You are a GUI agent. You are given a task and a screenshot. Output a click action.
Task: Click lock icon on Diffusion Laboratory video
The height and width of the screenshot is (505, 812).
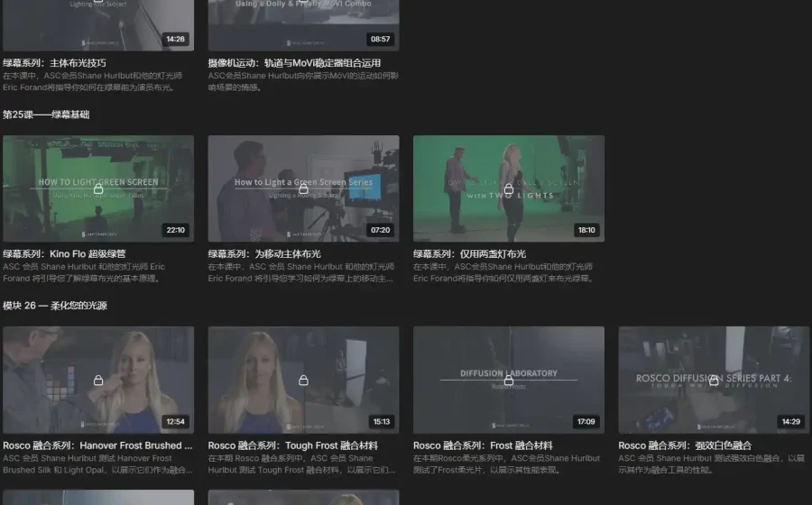pos(509,381)
